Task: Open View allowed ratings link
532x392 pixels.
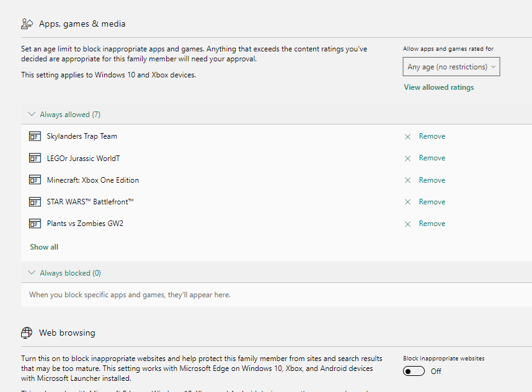Action: point(439,87)
